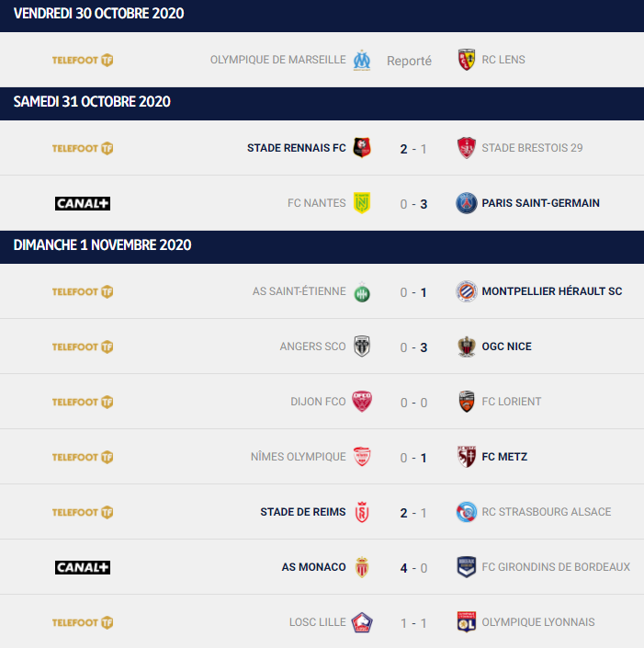Open the Montpellier Hérault SC team name
The height and width of the screenshot is (648, 644).
click(x=552, y=291)
